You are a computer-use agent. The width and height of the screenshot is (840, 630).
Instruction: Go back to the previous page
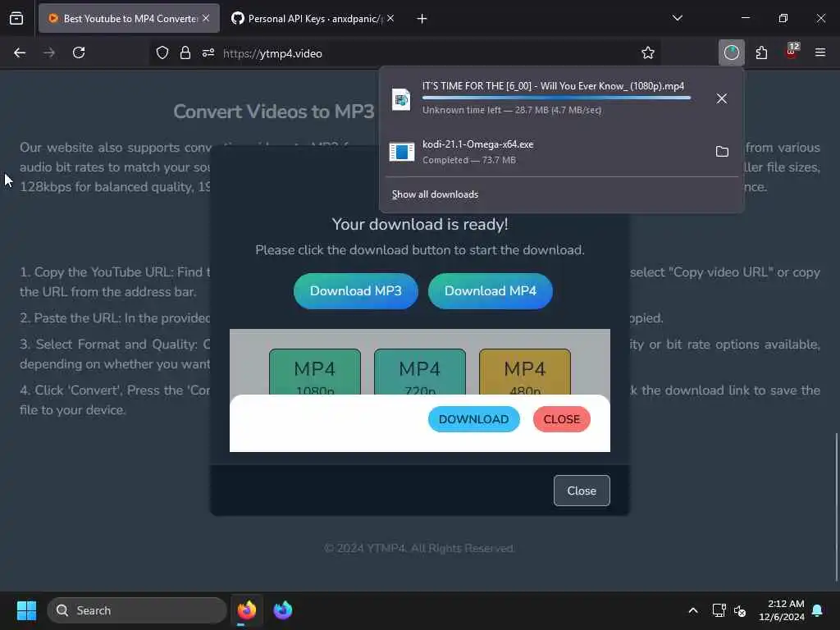(x=20, y=53)
